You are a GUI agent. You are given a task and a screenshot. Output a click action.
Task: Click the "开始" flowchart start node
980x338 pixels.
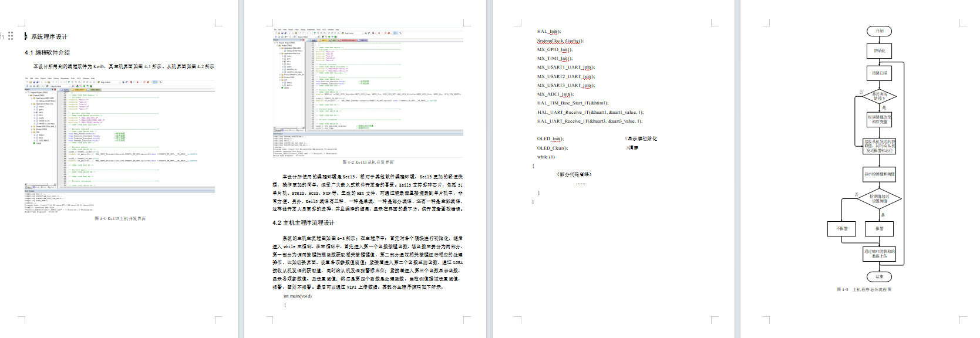[x=879, y=31]
